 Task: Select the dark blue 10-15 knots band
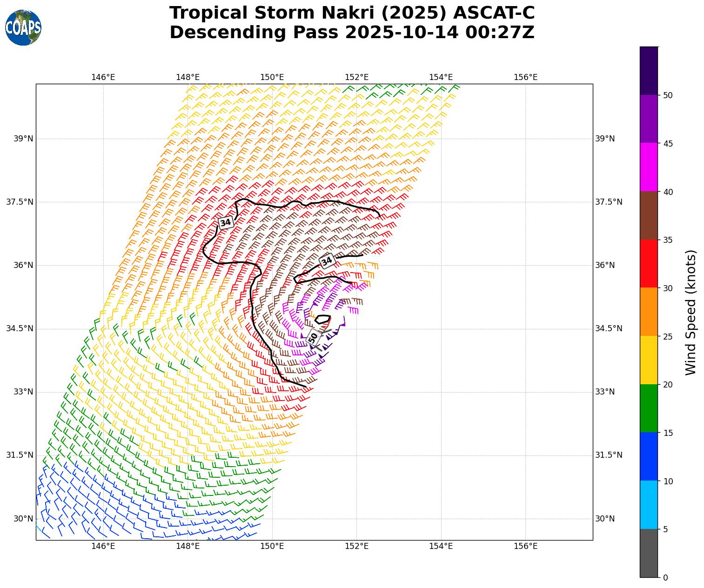(649, 456)
